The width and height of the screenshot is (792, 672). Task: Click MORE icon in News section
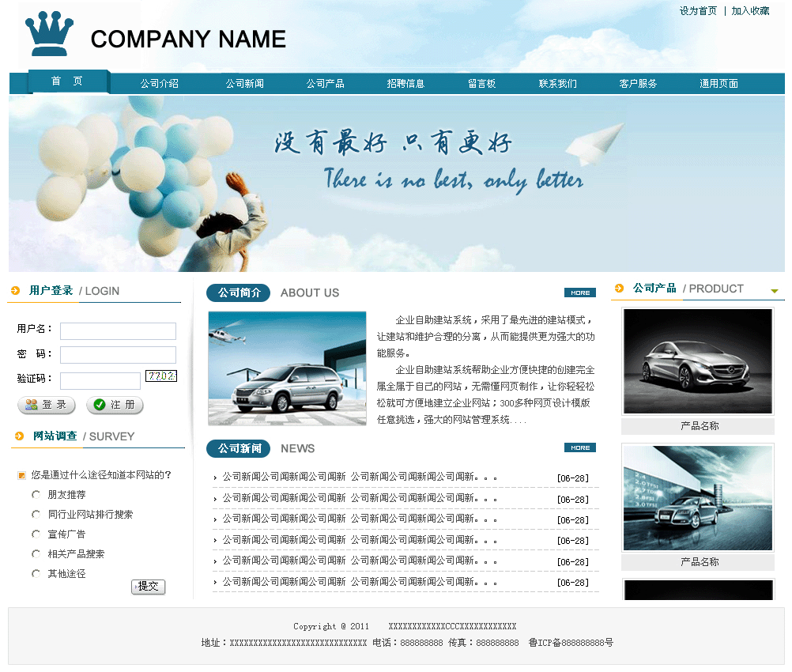coord(579,448)
